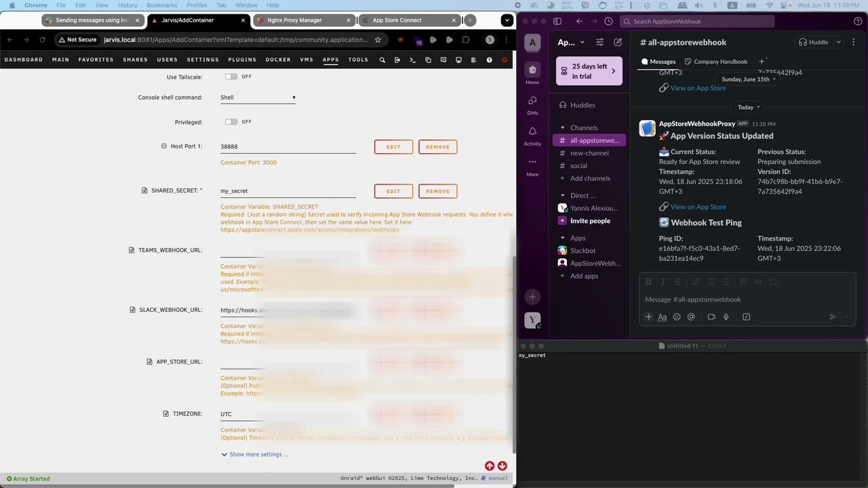Open appstoreconnect webhooks link

point(310,230)
